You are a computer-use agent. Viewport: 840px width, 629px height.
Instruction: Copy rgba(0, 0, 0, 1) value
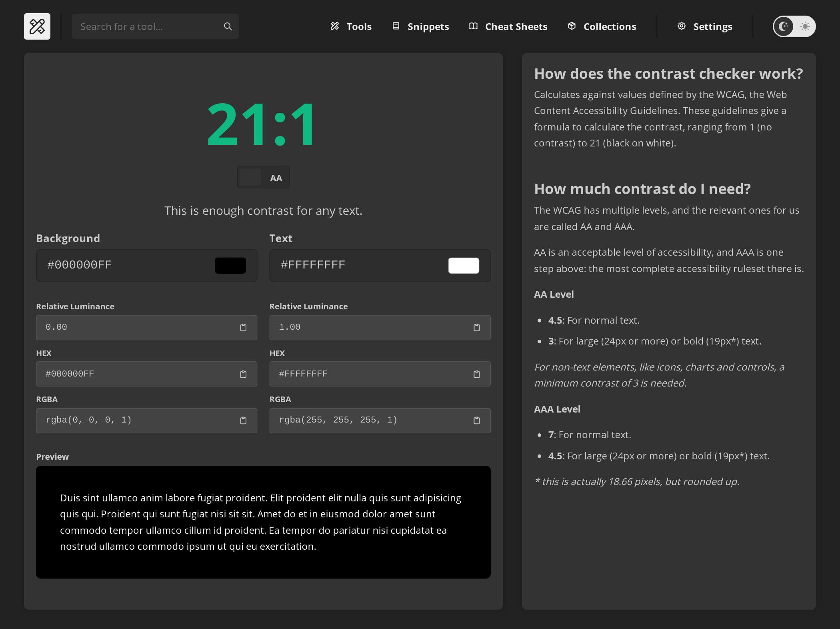point(243,421)
